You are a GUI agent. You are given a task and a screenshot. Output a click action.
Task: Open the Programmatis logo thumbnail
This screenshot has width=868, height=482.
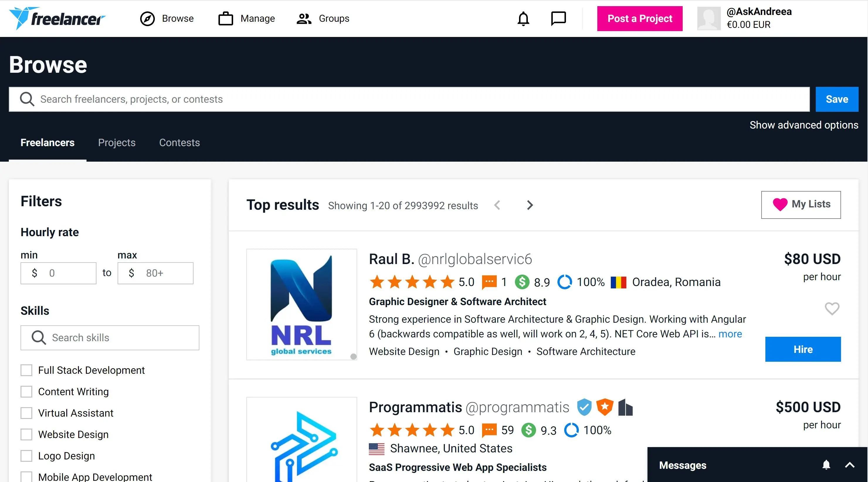pyautogui.click(x=301, y=439)
